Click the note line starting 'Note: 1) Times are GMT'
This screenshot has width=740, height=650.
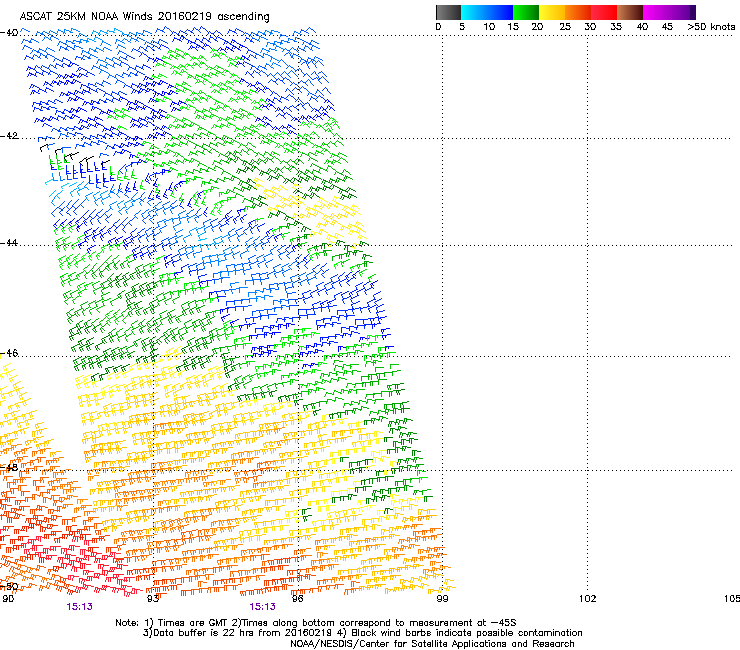click(x=316, y=623)
